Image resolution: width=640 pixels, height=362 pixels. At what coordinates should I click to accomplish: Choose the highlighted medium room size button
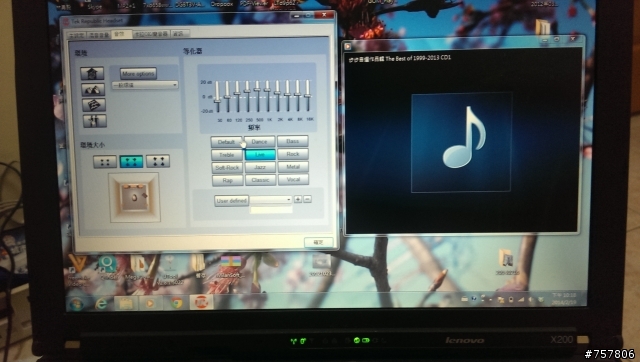pos(131,161)
